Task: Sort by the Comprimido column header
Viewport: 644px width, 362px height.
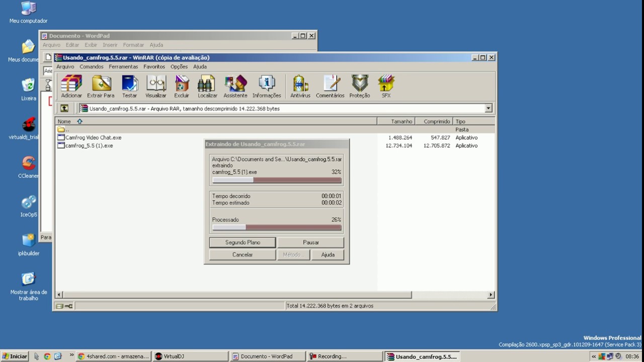Action: 433,121
